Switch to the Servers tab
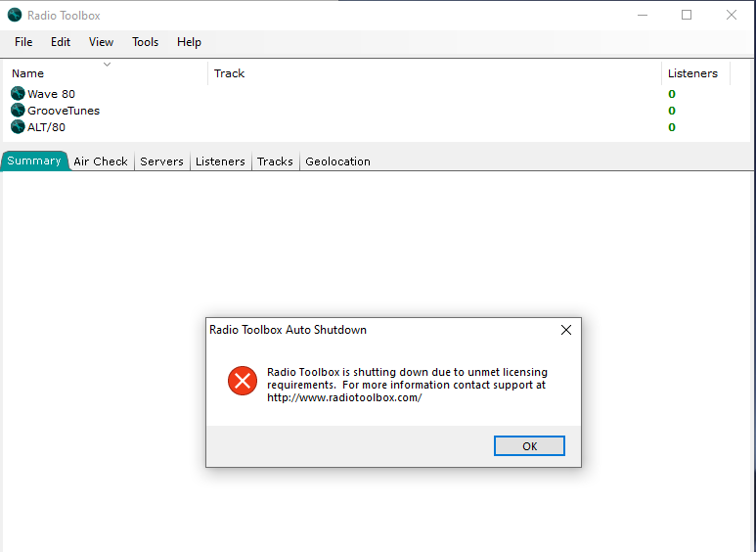The height and width of the screenshot is (552, 756). (x=161, y=161)
